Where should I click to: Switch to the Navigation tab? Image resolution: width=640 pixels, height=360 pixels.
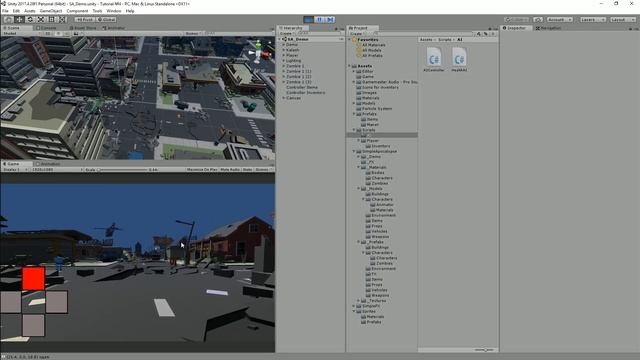[549, 28]
